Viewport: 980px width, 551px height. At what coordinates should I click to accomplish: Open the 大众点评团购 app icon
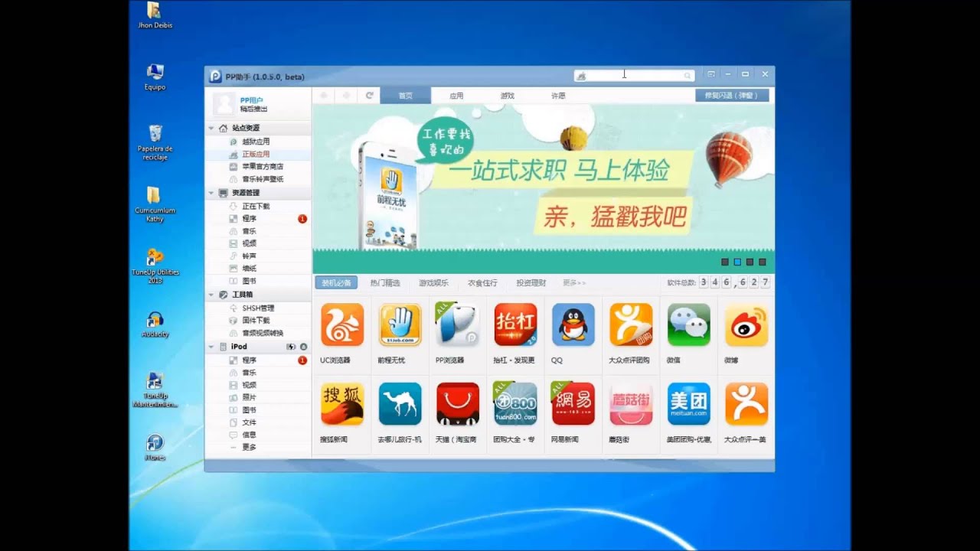[631, 325]
